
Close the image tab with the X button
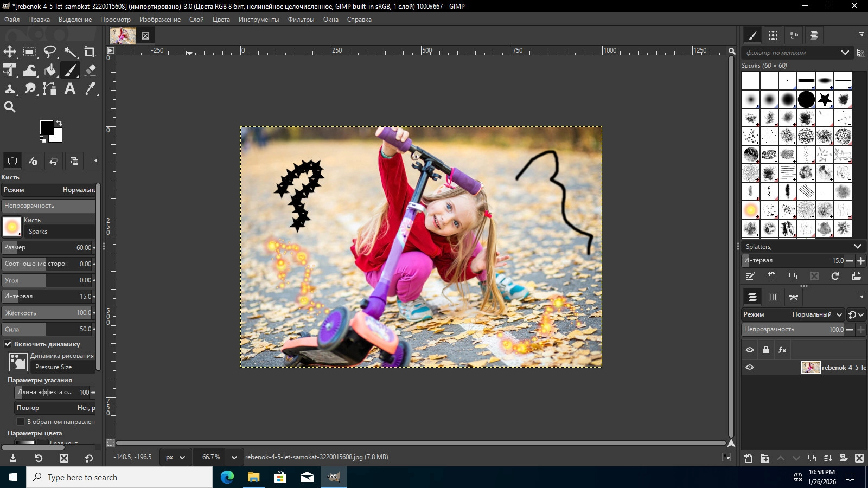pos(145,36)
